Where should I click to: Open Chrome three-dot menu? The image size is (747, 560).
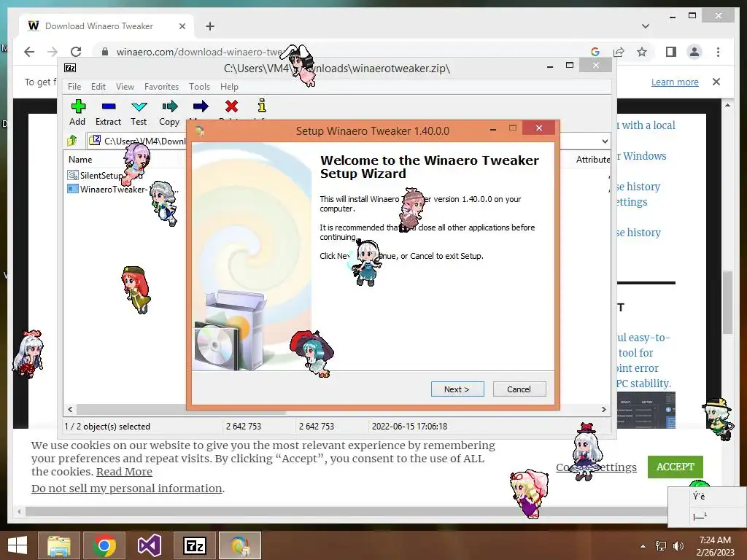click(718, 52)
